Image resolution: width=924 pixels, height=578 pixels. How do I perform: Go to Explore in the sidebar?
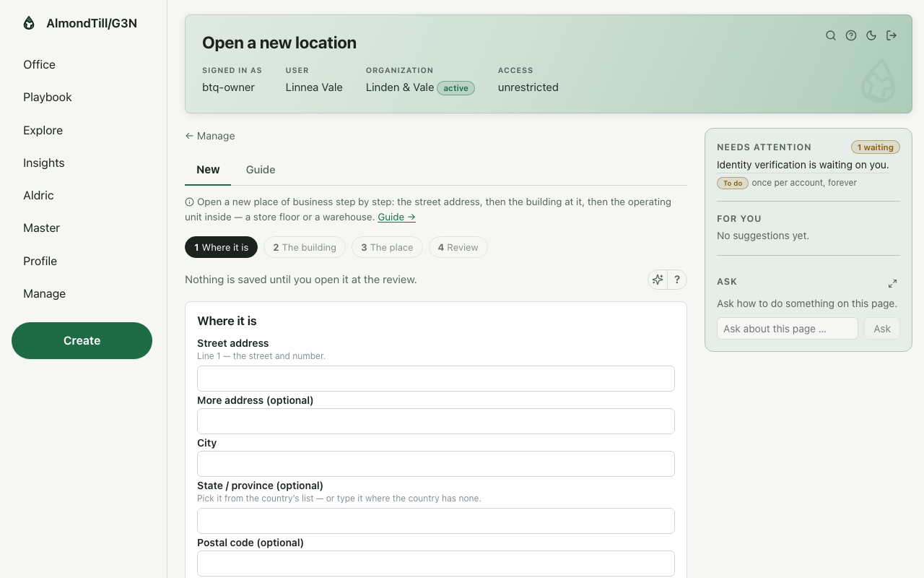43,130
